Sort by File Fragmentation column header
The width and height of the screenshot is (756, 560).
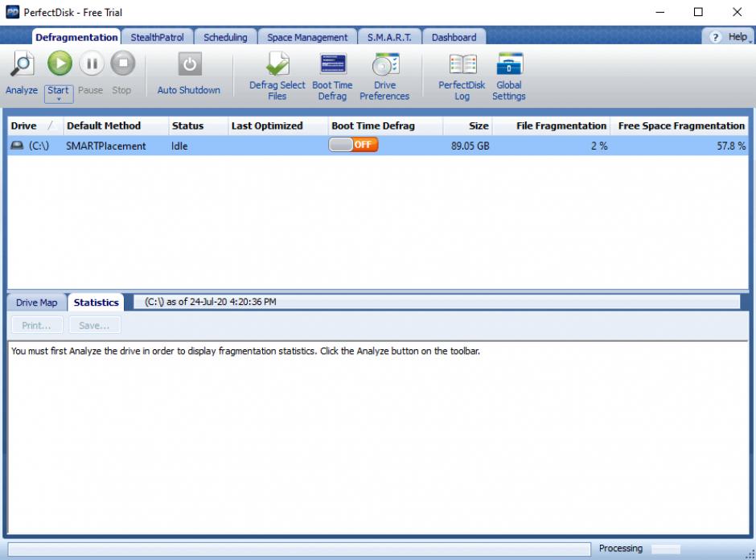(551, 126)
